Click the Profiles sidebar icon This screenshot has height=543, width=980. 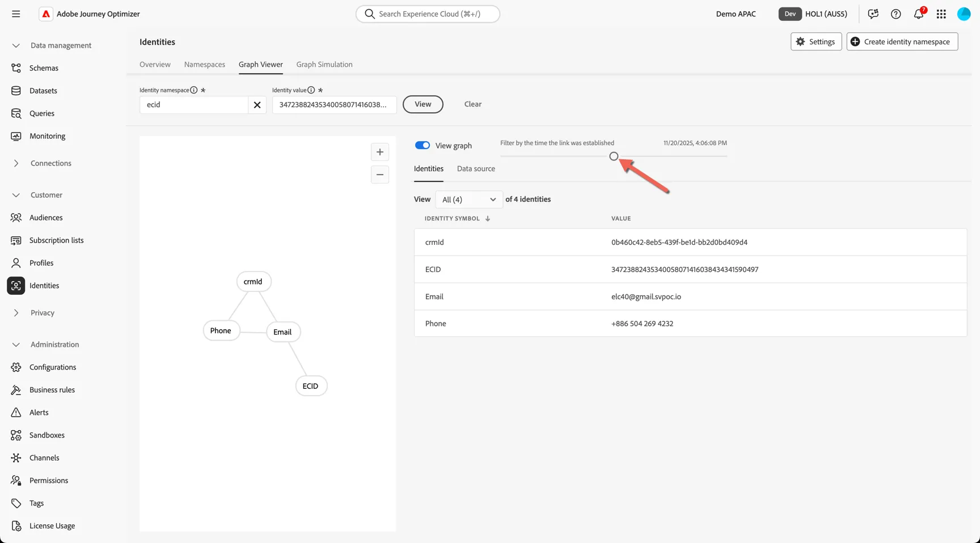point(16,263)
